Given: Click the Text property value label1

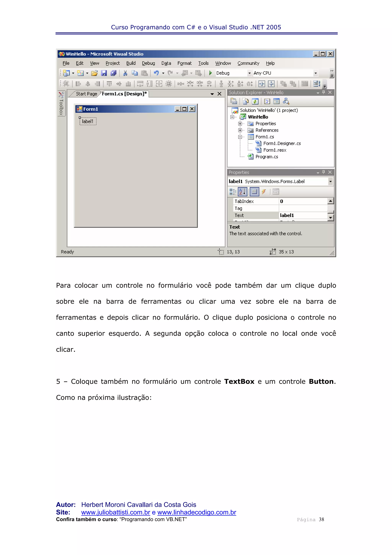Looking at the screenshot, I should click(x=303, y=215).
